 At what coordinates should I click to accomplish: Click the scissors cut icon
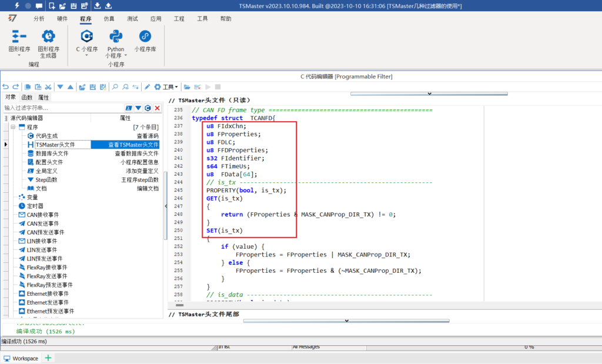(48, 86)
